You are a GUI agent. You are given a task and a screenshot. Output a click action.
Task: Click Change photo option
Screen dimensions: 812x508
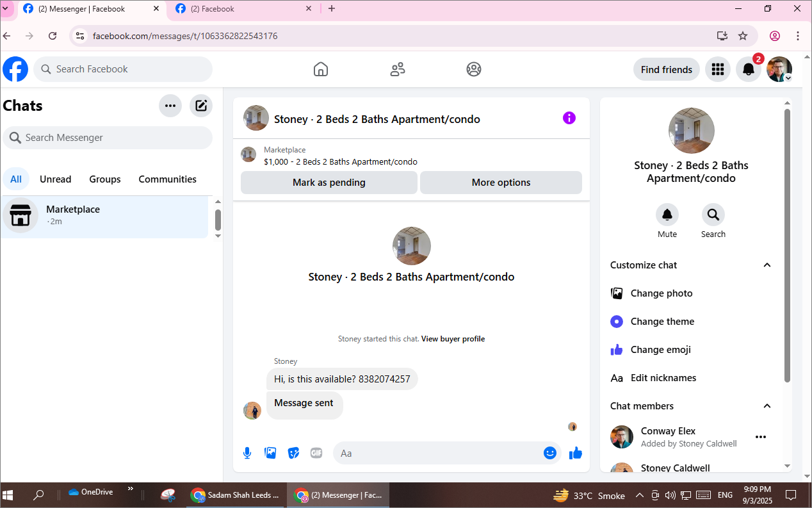pyautogui.click(x=691, y=293)
